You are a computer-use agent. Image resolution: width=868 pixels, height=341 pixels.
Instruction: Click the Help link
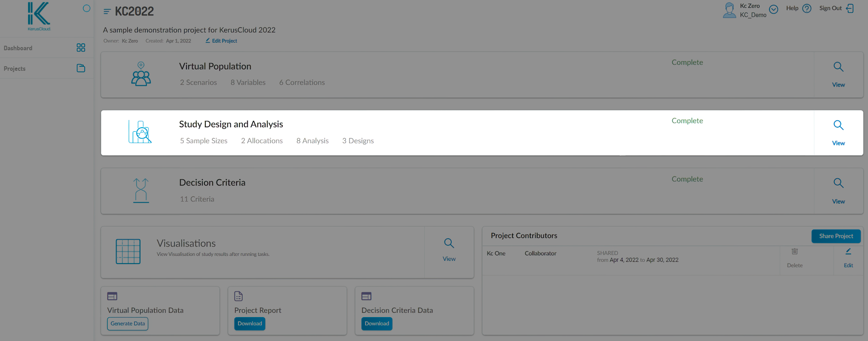tap(792, 8)
